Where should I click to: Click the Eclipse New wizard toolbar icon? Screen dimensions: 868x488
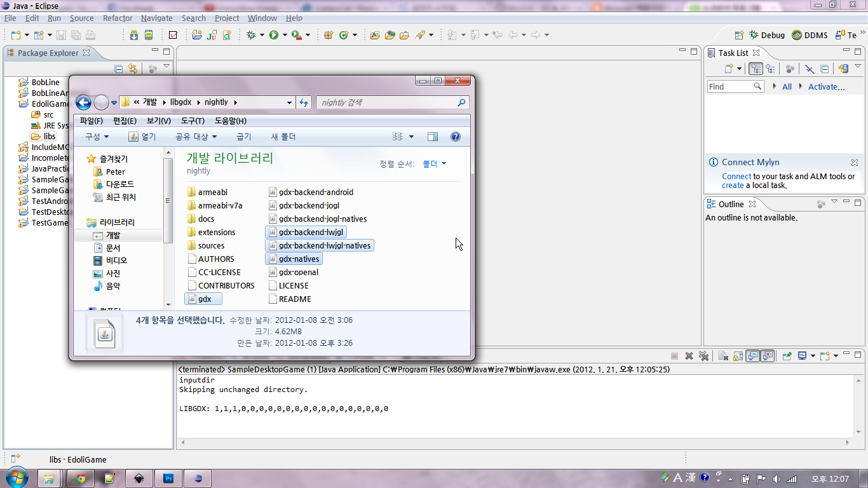point(16,35)
